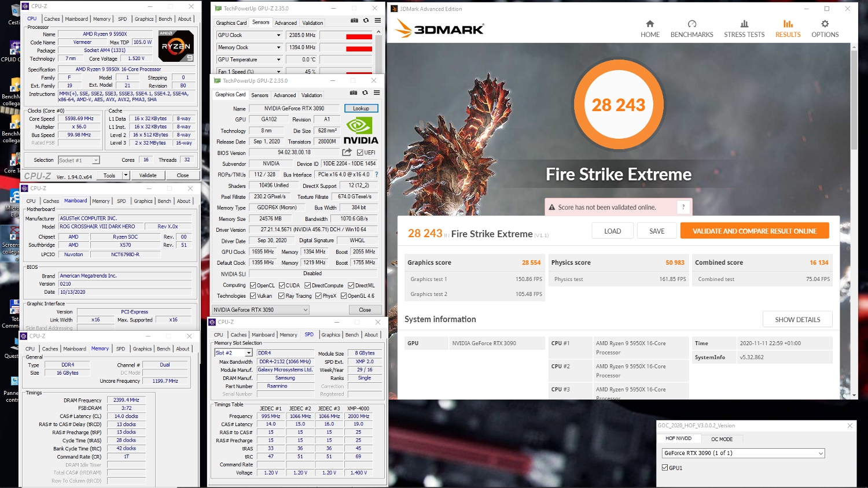Screen dimensions: 868x488
Task: Click the 3DMark logo
Action: click(x=440, y=28)
